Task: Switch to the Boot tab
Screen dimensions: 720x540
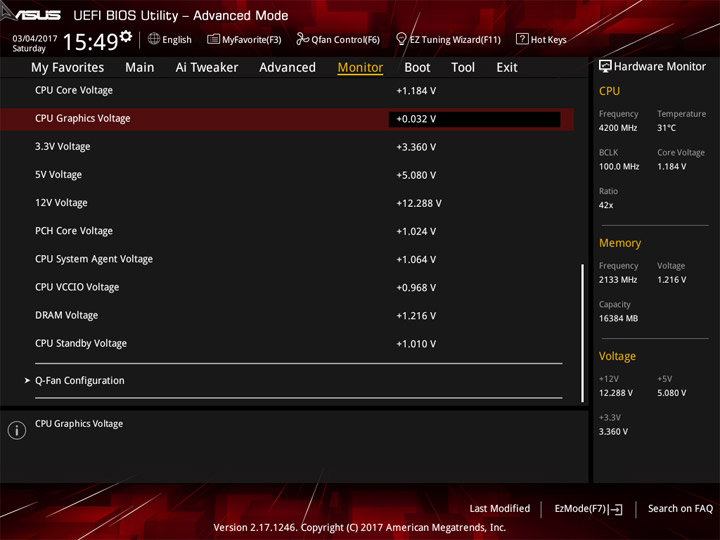Action: tap(417, 68)
